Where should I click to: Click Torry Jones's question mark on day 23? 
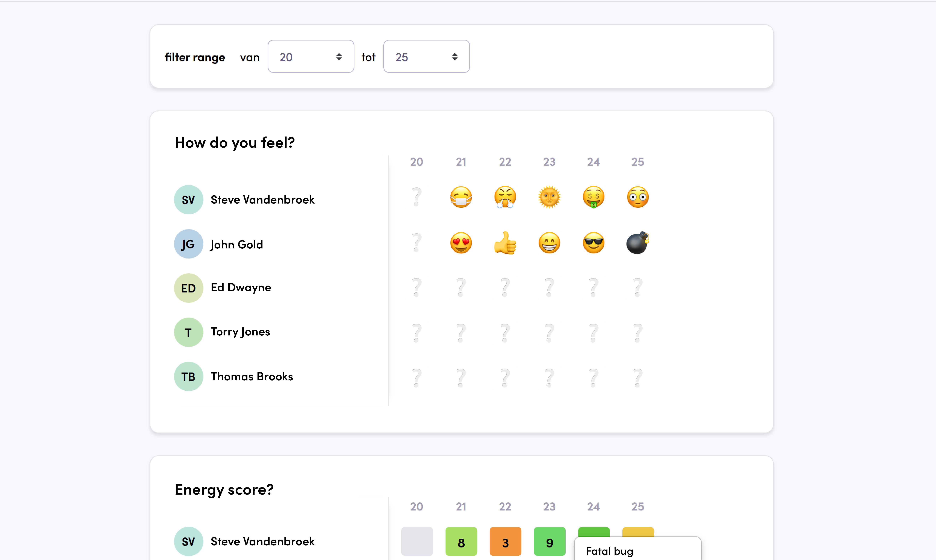point(549,333)
